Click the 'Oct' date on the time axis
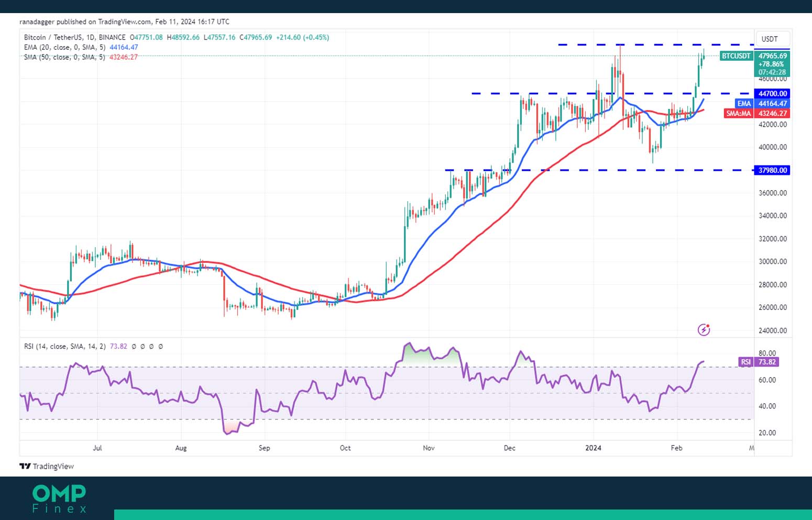This screenshot has height=520, width=812. coord(345,448)
